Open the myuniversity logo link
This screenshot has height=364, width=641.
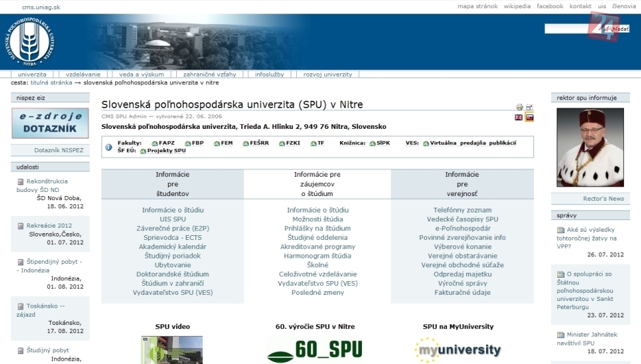point(457,350)
